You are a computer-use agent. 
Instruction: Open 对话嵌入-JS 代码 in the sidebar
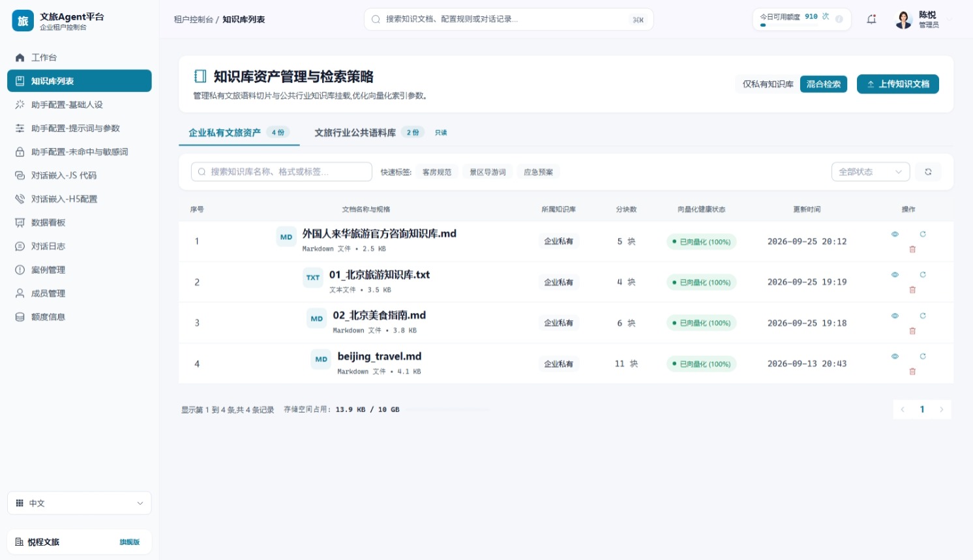click(x=80, y=175)
